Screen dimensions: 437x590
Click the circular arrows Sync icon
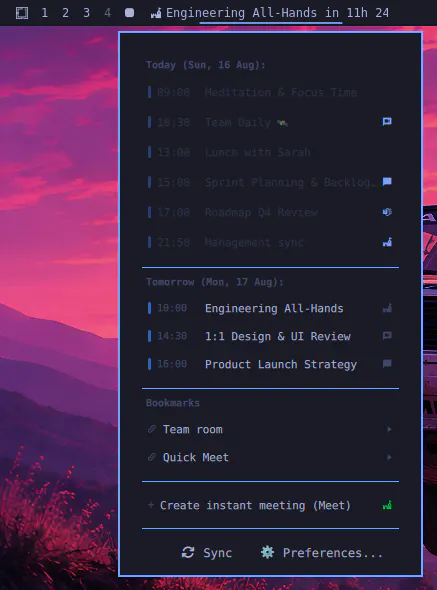pos(188,552)
